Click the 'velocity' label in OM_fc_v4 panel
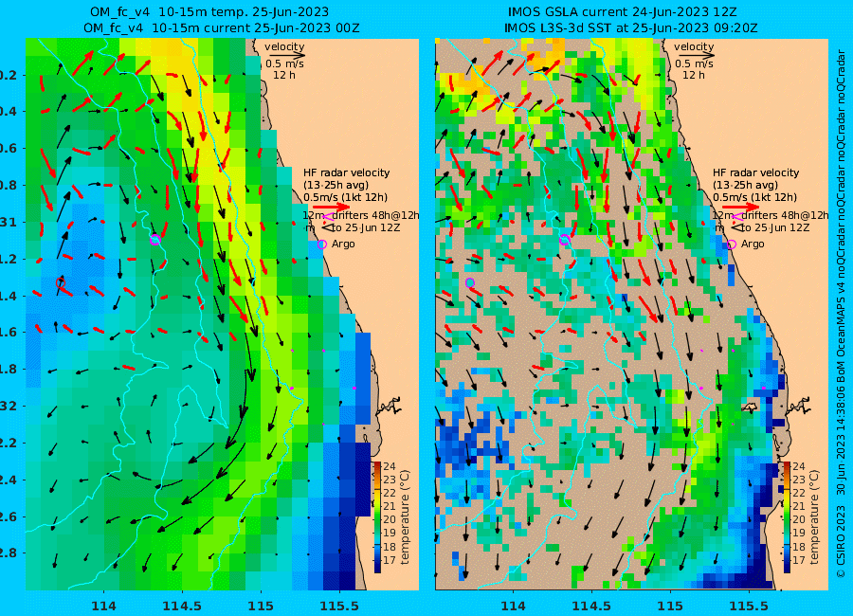The width and height of the screenshot is (853, 616). (x=284, y=46)
